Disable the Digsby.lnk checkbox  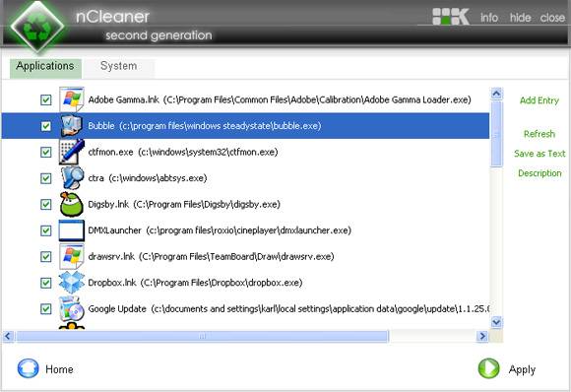pos(46,205)
